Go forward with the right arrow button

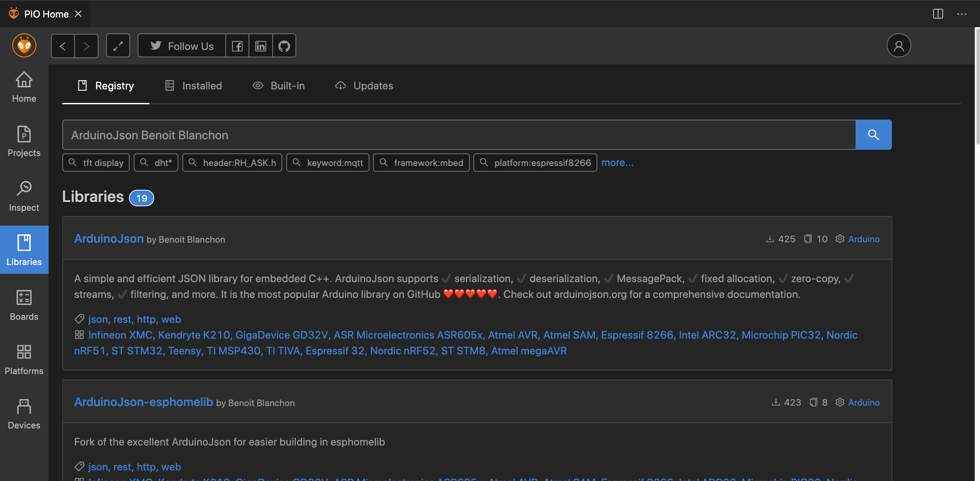(x=86, y=46)
